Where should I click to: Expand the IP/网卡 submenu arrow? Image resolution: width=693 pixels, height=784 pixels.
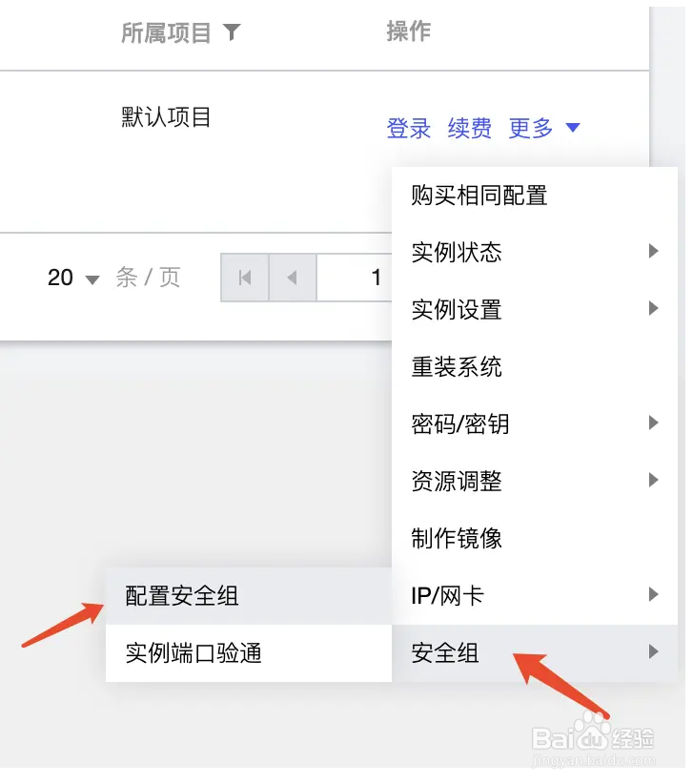(x=653, y=594)
